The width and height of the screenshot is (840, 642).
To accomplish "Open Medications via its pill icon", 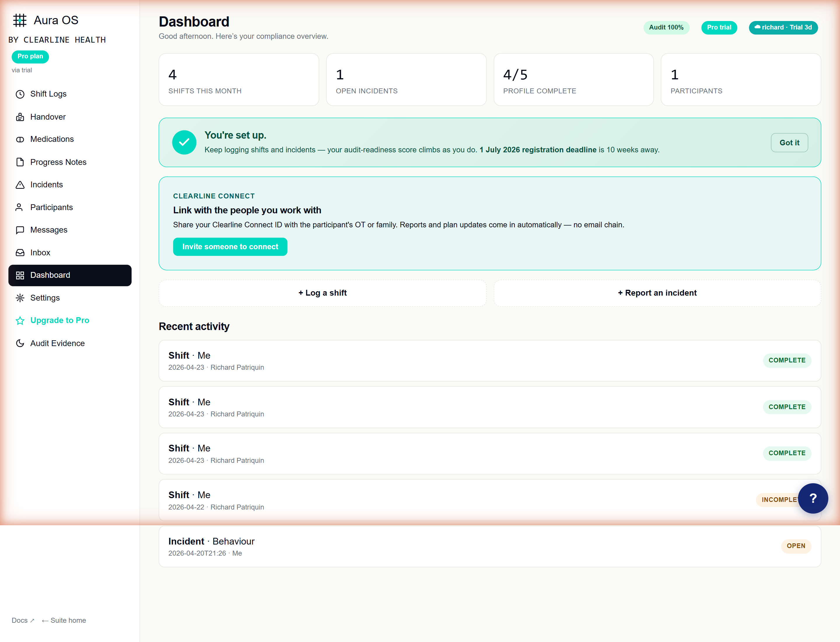I will pyautogui.click(x=20, y=139).
